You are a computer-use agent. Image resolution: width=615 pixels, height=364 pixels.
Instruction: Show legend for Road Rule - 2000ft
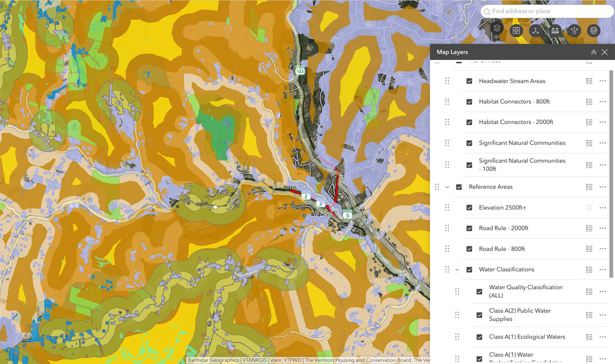click(589, 228)
